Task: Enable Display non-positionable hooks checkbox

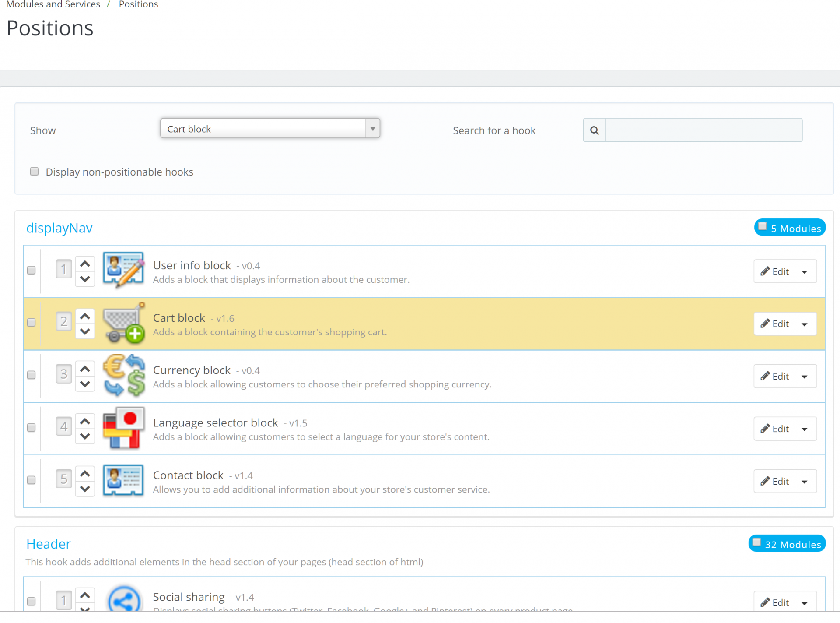Action: coord(35,171)
